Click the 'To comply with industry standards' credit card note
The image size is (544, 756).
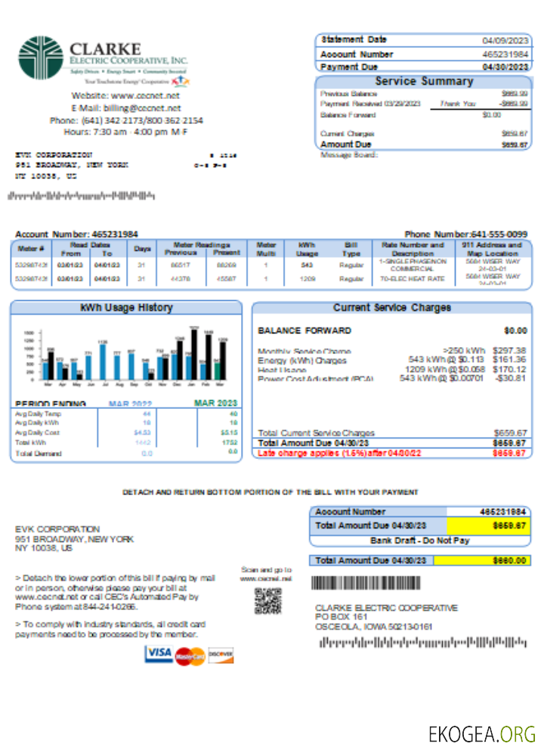tap(111, 629)
